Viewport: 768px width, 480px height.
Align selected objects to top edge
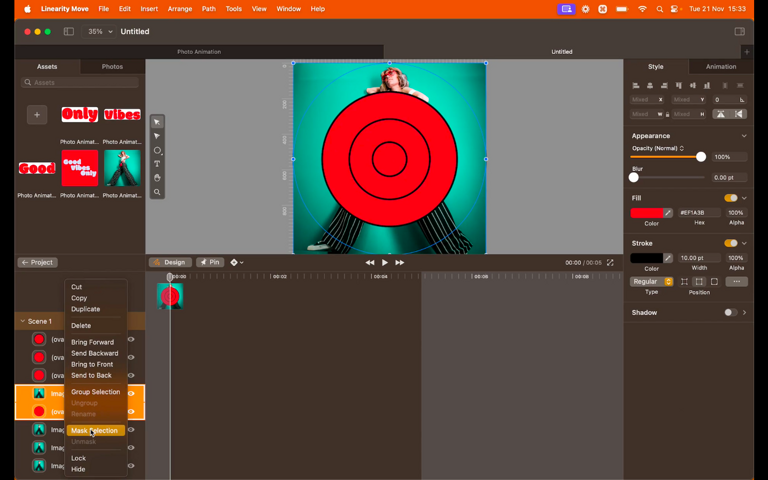678,85
